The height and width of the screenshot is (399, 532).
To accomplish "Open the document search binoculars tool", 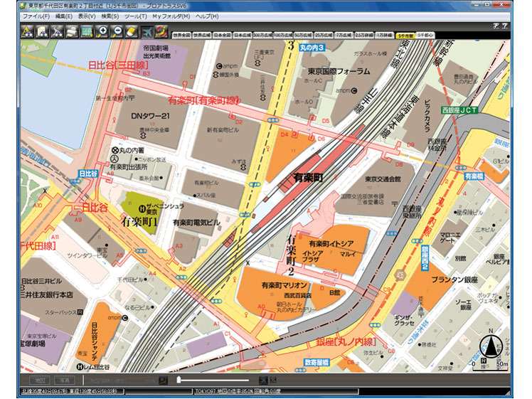I will pos(42,31).
